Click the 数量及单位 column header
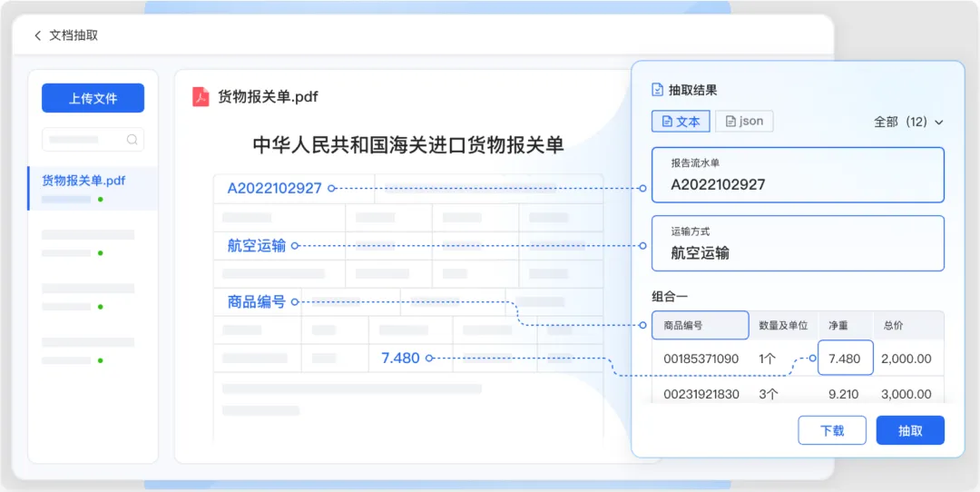This screenshot has height=492, width=980. point(783,325)
